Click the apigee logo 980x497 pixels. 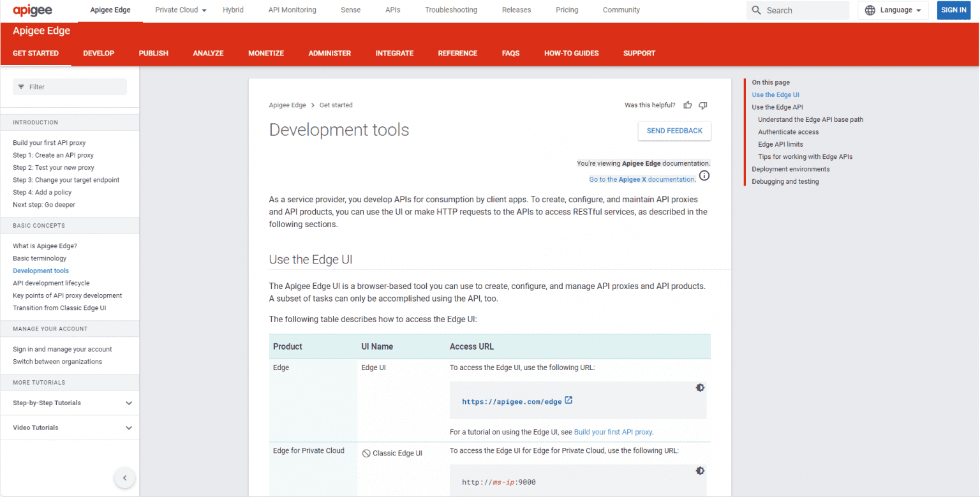point(32,10)
